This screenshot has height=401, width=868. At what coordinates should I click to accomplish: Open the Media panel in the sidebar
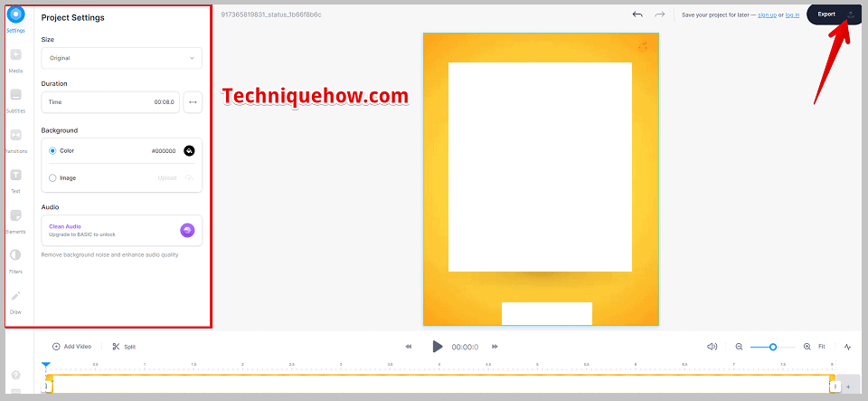coord(16,60)
